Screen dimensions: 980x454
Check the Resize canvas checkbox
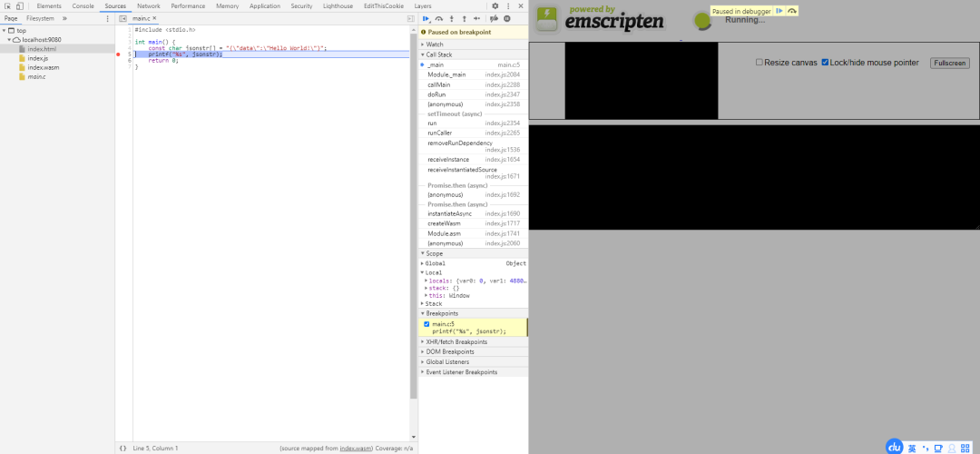point(759,63)
